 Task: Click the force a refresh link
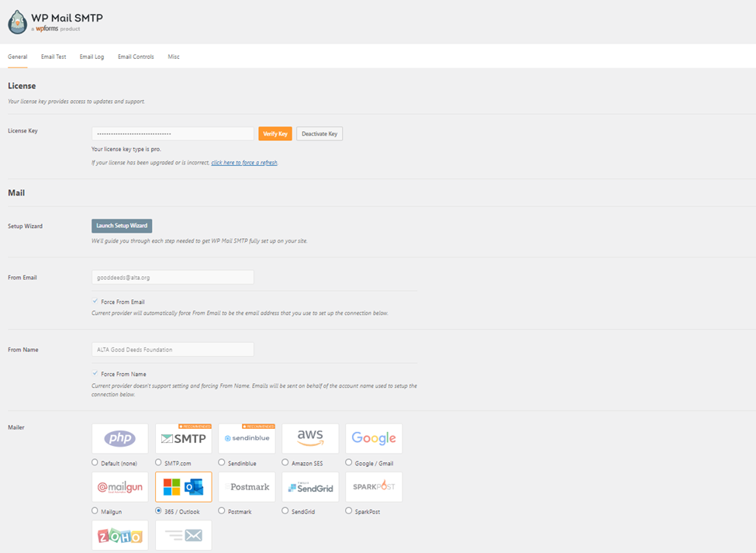244,162
